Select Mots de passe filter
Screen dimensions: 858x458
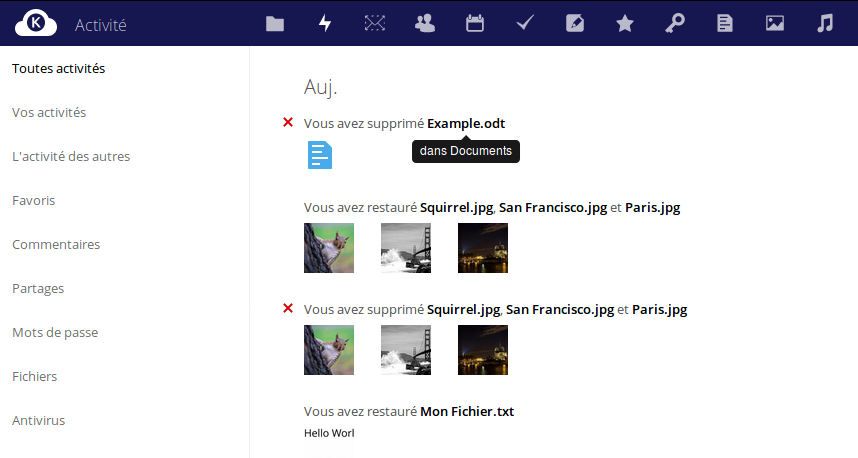(x=55, y=333)
